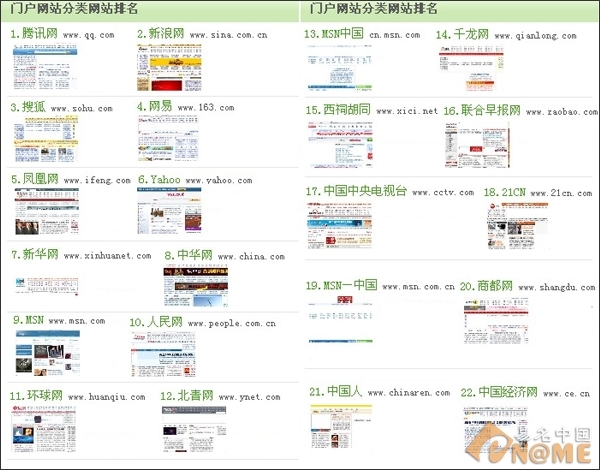Select the 环球网 screenshot thumbnail

(44, 429)
